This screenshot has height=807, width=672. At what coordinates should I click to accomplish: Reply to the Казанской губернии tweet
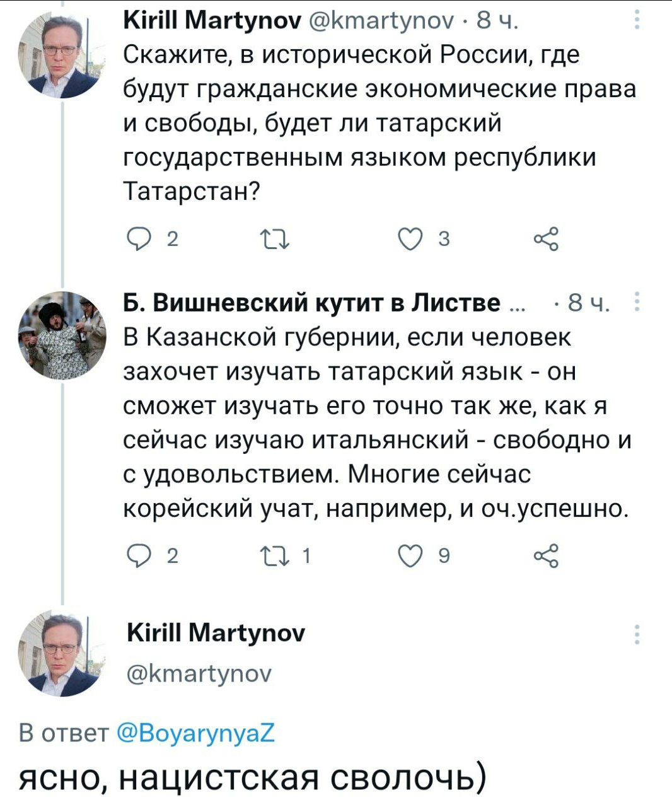[137, 555]
